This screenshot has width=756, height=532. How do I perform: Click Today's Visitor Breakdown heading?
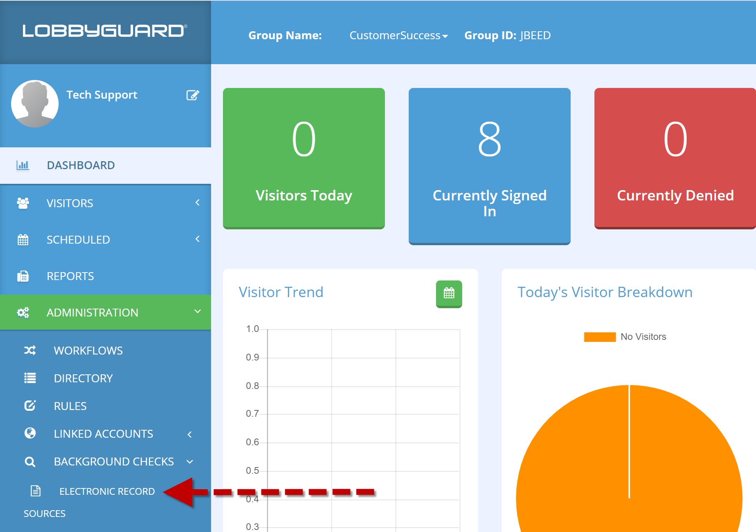coord(605,292)
